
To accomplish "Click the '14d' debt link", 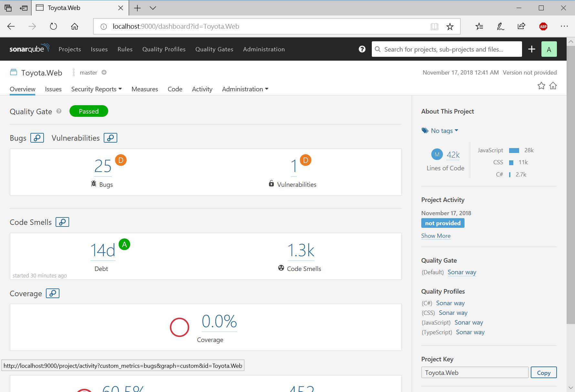I will coord(103,251).
